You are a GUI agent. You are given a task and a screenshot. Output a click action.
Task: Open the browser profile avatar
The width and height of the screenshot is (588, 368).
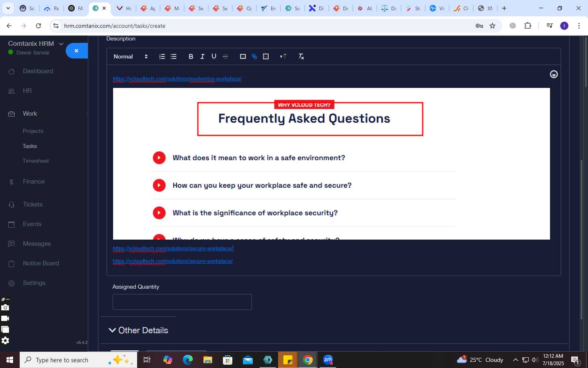564,26
